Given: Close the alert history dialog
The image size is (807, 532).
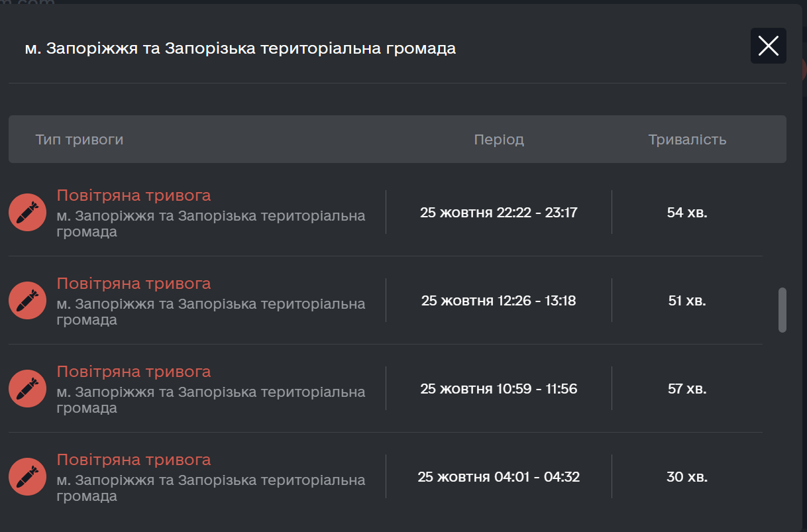Looking at the screenshot, I should 768,46.
